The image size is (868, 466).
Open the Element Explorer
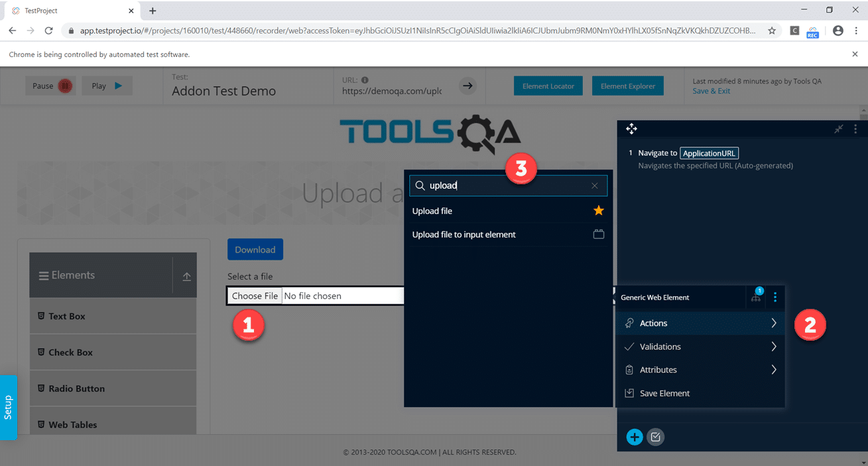(627, 86)
